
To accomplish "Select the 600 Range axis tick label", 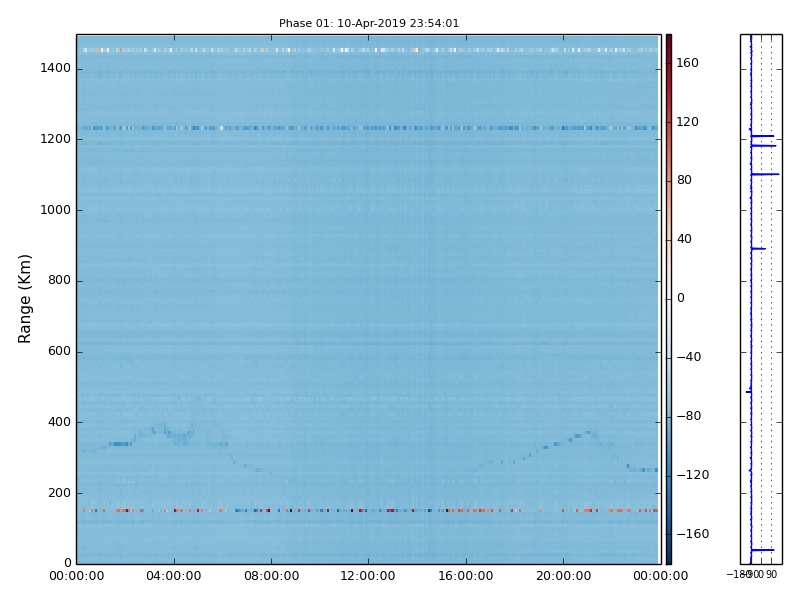I will click(59, 351).
